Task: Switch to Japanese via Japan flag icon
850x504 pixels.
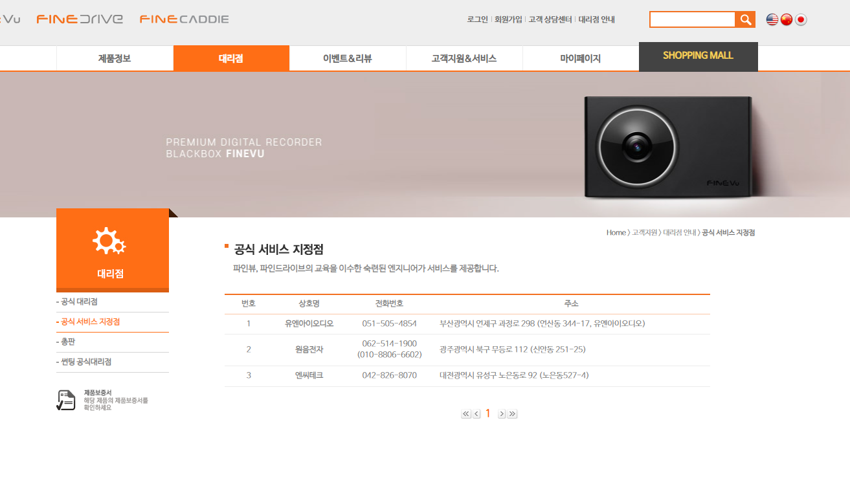Action: coord(801,19)
